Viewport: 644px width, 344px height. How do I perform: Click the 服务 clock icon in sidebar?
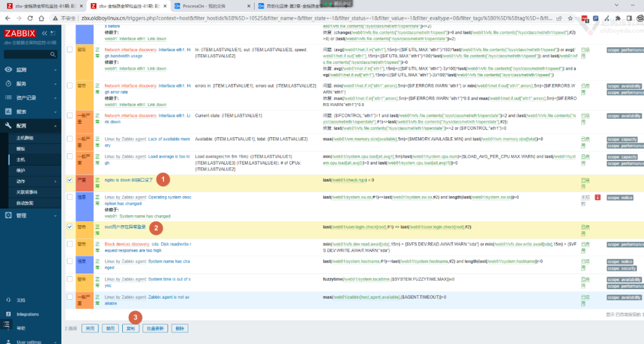coord(8,83)
